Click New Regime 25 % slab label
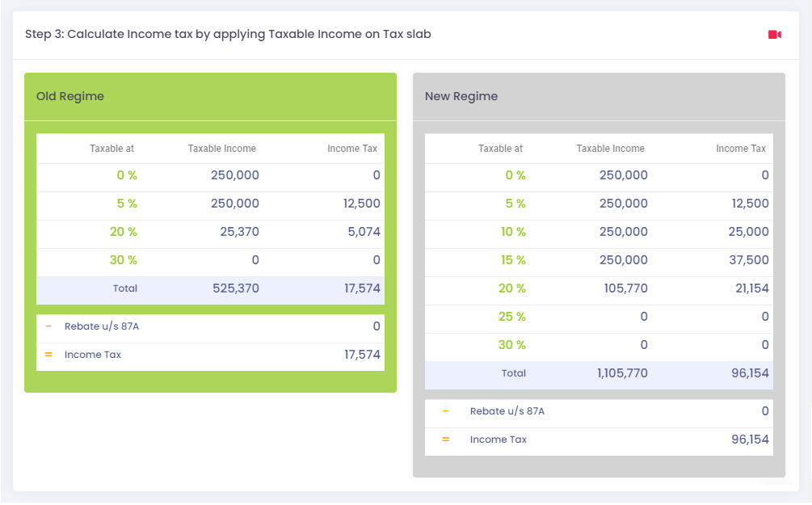 click(x=511, y=317)
